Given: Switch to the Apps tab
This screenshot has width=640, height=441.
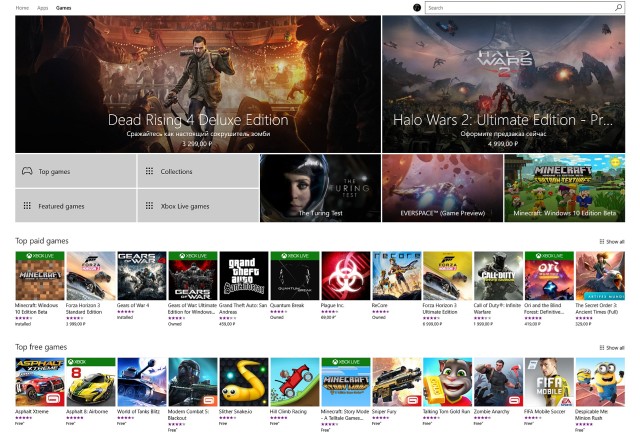Looking at the screenshot, I should pos(42,8).
